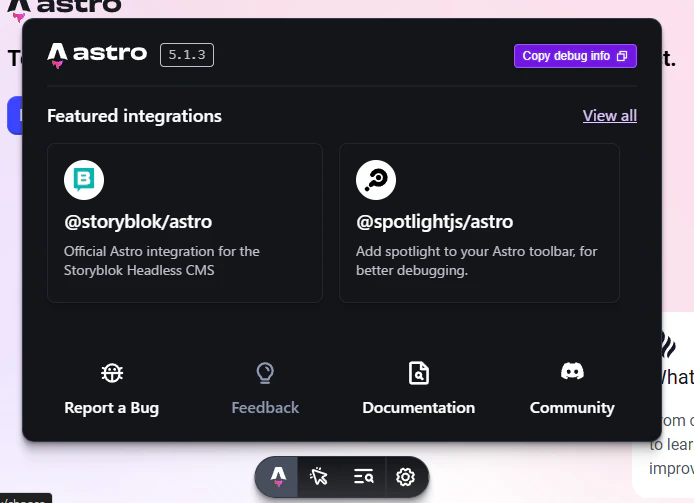Image resolution: width=694 pixels, height=503 pixels.
Task: Click the 5.1.3 version badge
Action: (187, 55)
